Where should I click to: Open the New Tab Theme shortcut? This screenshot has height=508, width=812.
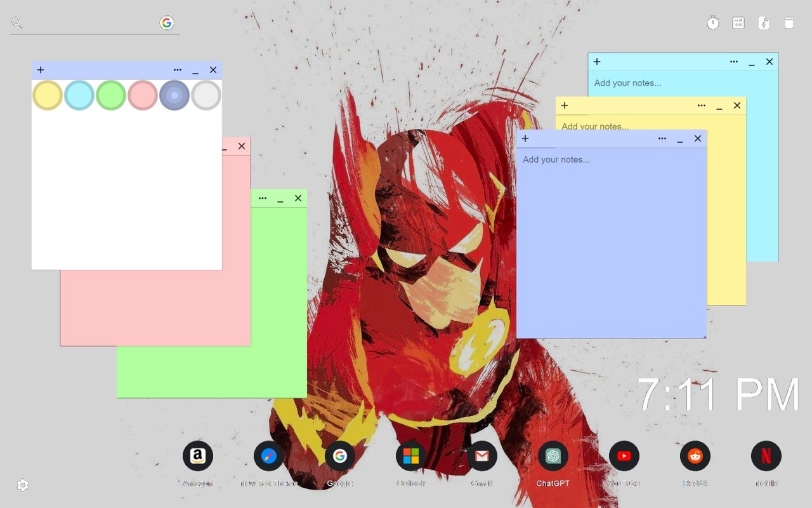click(269, 456)
